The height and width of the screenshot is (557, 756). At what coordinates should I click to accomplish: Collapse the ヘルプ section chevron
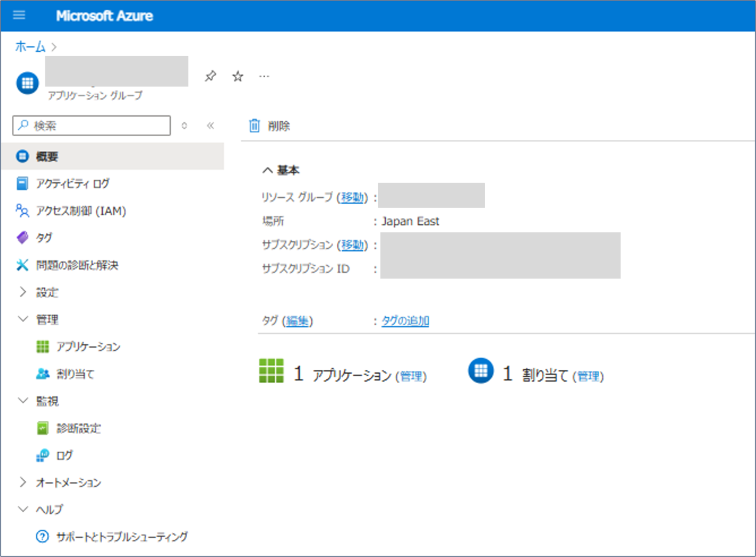tap(23, 509)
